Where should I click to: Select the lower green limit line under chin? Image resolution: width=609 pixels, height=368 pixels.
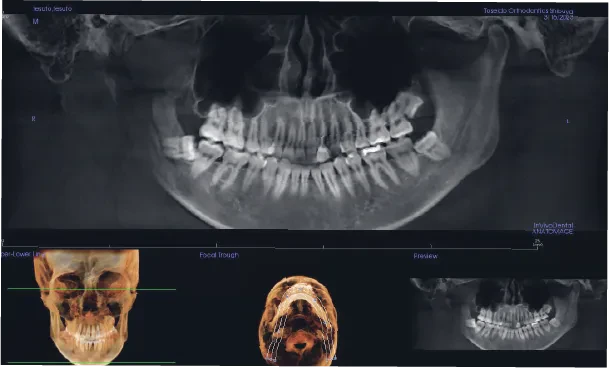(92, 363)
